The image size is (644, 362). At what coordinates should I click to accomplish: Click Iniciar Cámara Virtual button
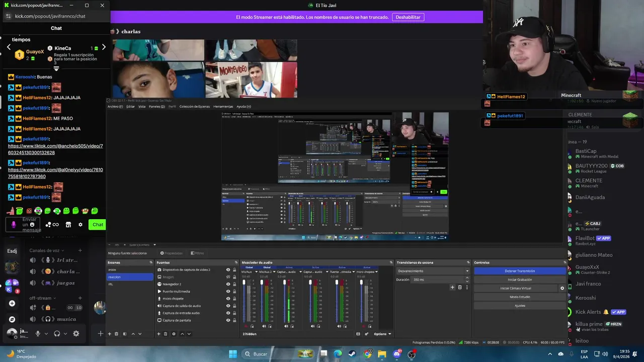pyautogui.click(x=516, y=288)
